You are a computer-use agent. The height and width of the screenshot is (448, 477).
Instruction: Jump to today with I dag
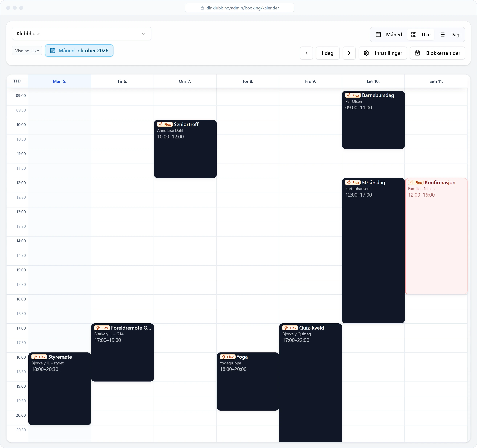coord(327,53)
